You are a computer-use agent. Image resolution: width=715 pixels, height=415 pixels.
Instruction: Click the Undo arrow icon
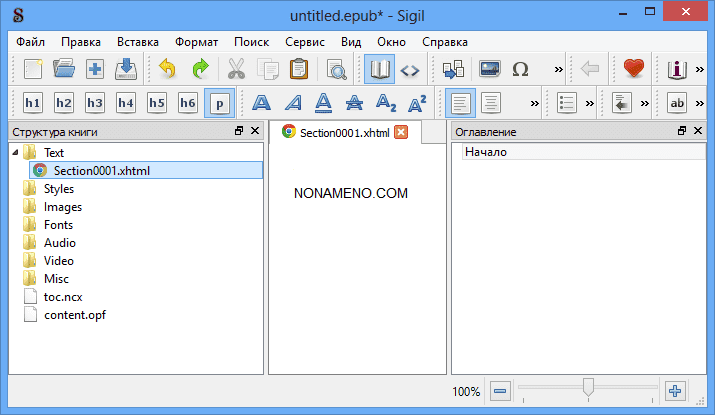(168, 69)
